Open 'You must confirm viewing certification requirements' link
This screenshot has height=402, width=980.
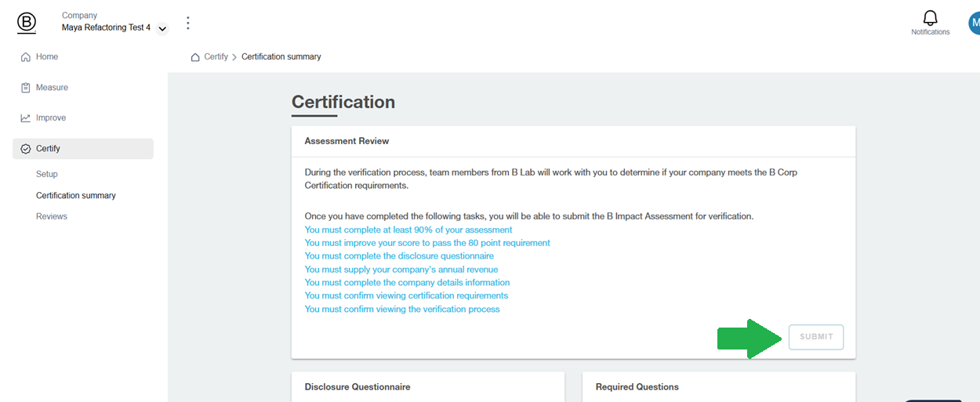[406, 296]
